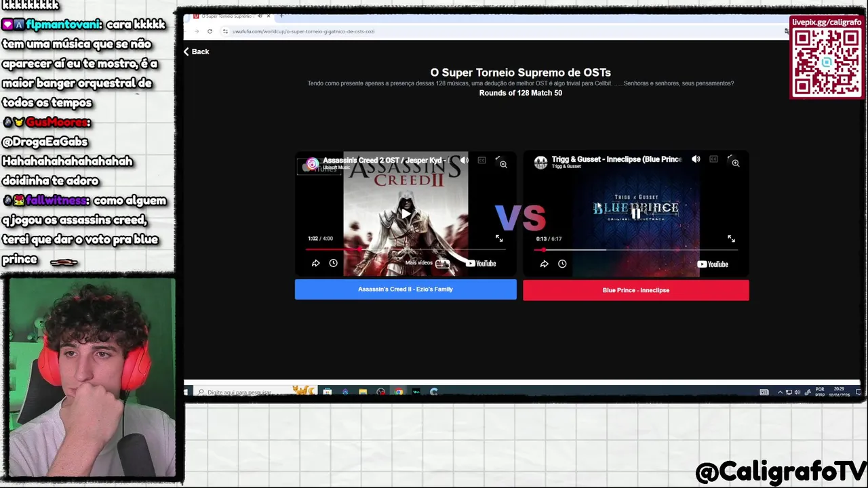This screenshot has width=868, height=488.
Task: Click the Rounds of 128 Match 50 text
Action: 521,93
